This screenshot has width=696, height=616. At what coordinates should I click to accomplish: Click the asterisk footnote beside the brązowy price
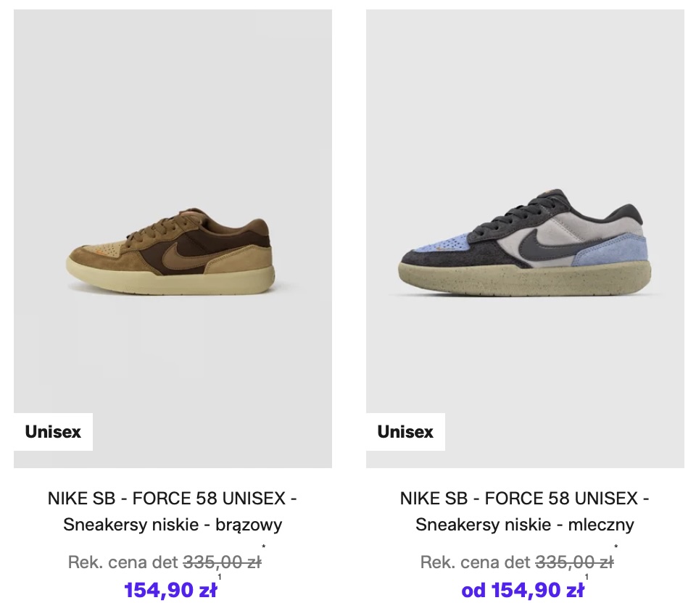pyautogui.click(x=264, y=548)
